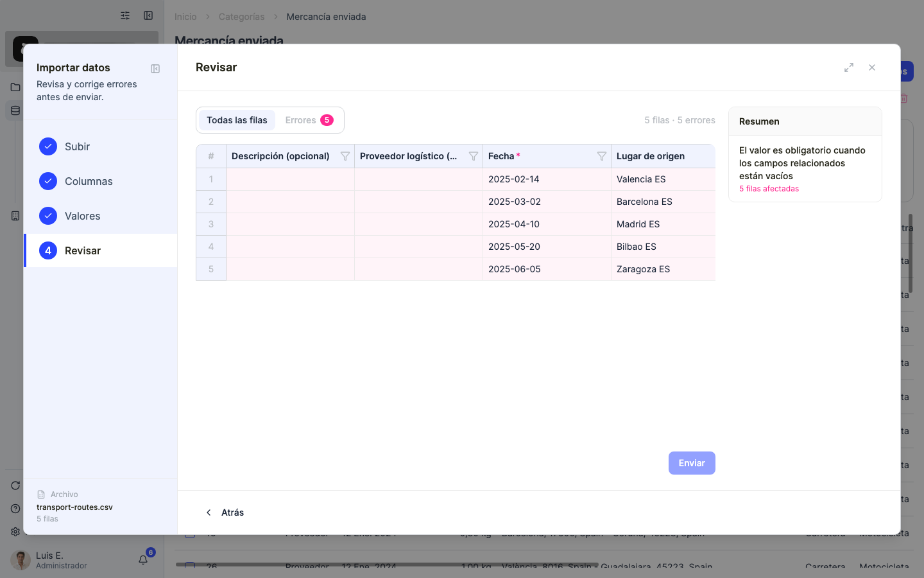The width and height of the screenshot is (924, 578).
Task: Click the sliders settings icon in sidebar header
Action: (x=125, y=15)
